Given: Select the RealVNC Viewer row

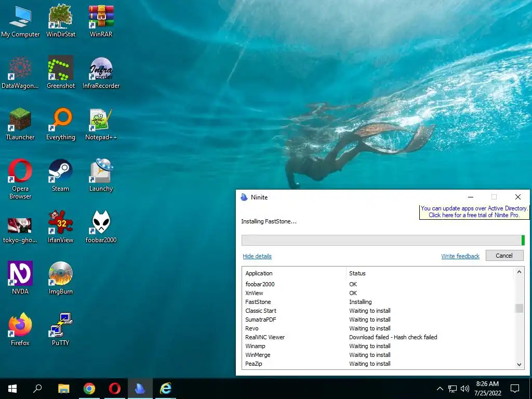Looking at the screenshot, I should (379, 337).
